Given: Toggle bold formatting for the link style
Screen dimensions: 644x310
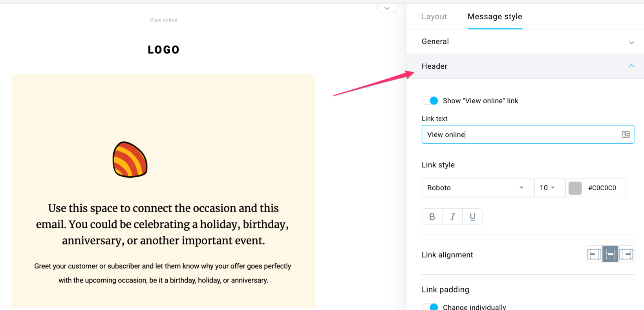Looking at the screenshot, I should pyautogui.click(x=432, y=216).
